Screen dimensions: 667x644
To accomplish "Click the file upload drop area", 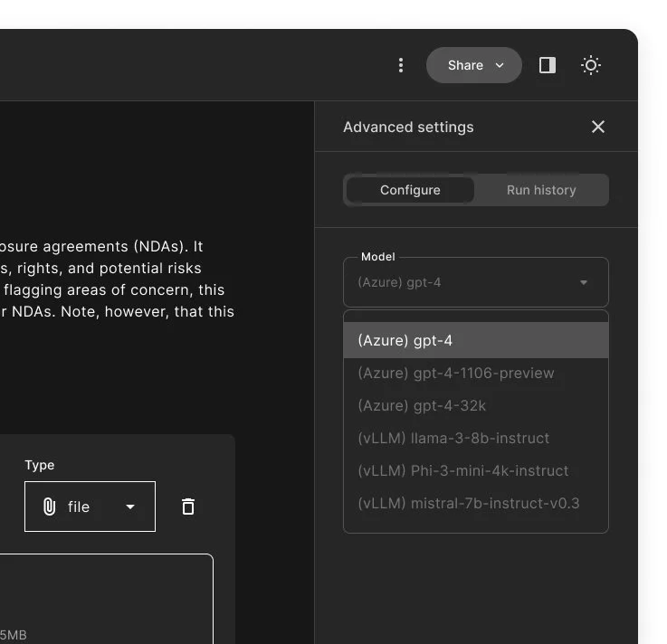I will (x=106, y=599).
